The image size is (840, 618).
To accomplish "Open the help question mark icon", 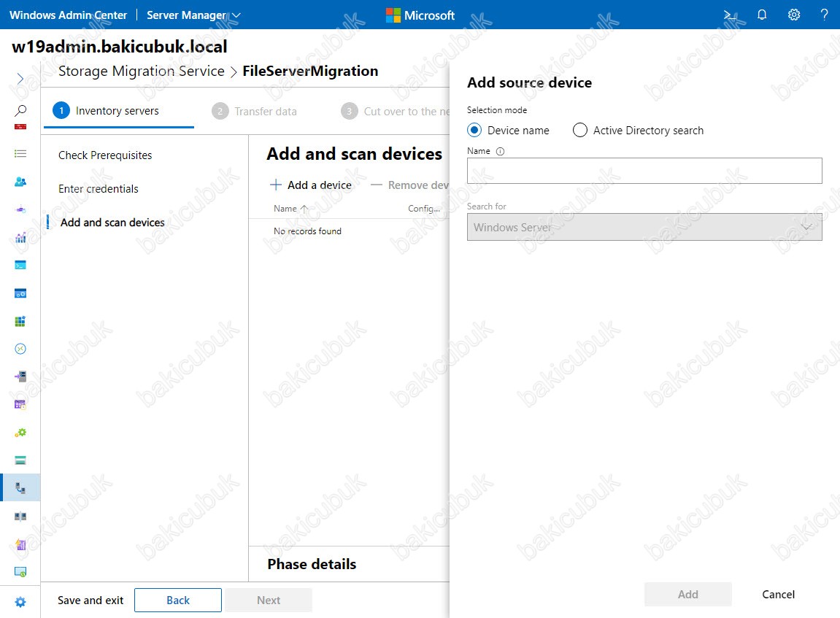I will [825, 15].
